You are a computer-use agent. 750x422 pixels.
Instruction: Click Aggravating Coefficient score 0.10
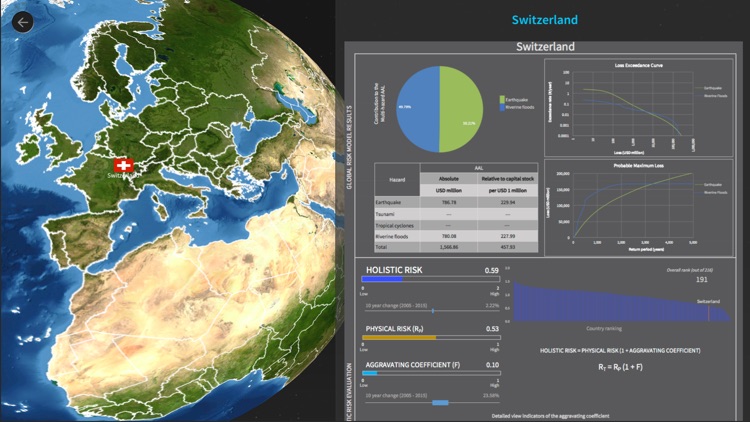[492, 365]
